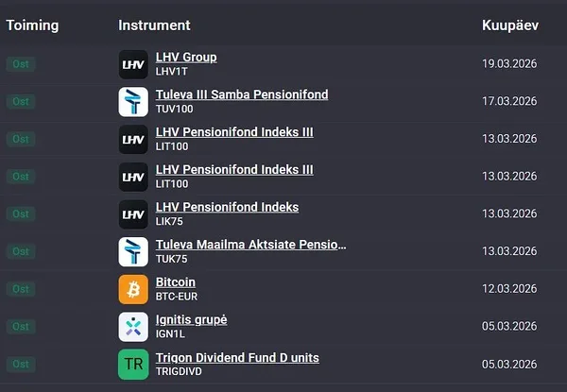Open the LHV Group instrument link

pyautogui.click(x=186, y=58)
